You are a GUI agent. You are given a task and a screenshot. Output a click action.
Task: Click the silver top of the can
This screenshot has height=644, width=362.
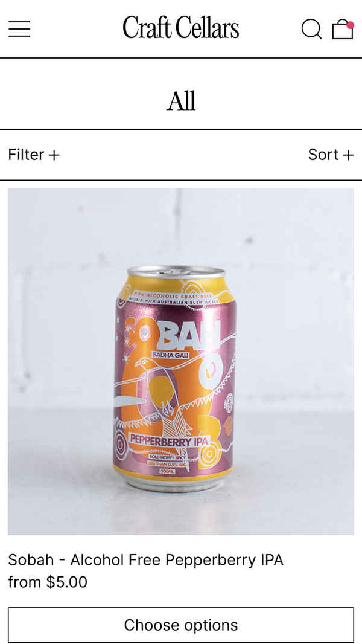[x=176, y=272]
